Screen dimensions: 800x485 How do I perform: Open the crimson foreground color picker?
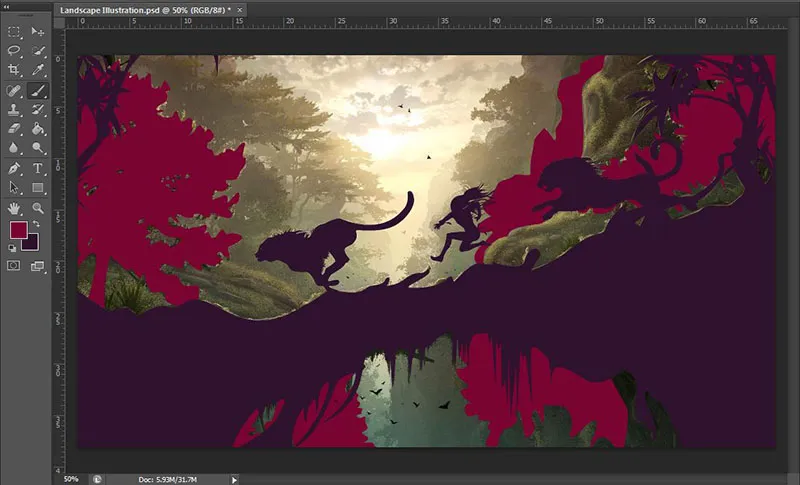coord(17,230)
